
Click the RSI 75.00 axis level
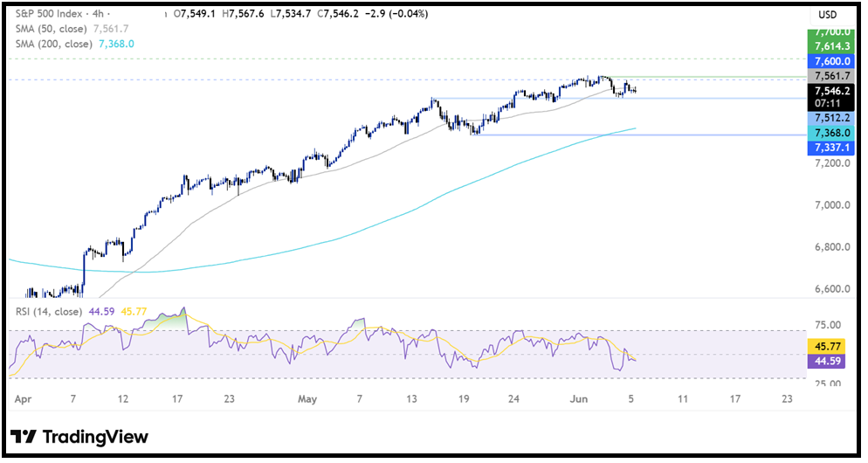click(828, 325)
